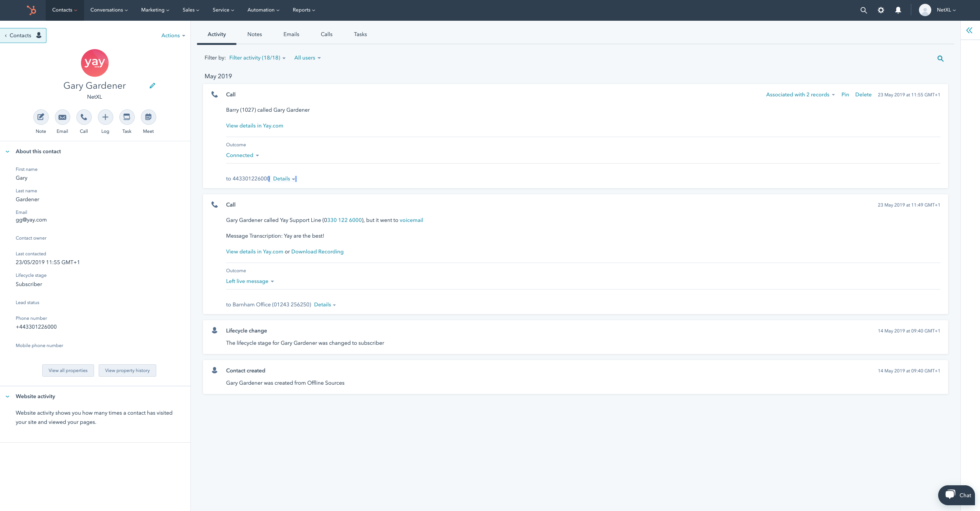Toggle About this contact section collapse
Viewport: 980px width, 511px height.
(x=7, y=151)
